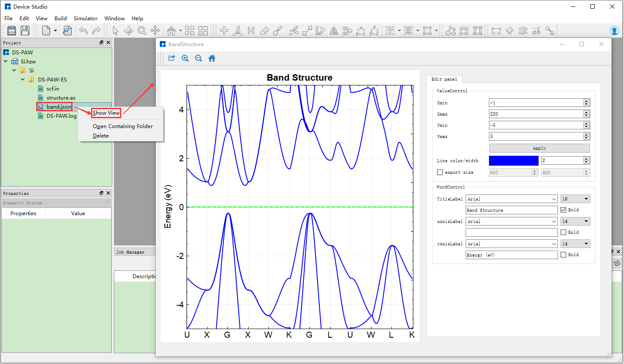Screen dimensions: 624x364
Task: Click the undo arrow in main toolbar
Action: point(83,31)
